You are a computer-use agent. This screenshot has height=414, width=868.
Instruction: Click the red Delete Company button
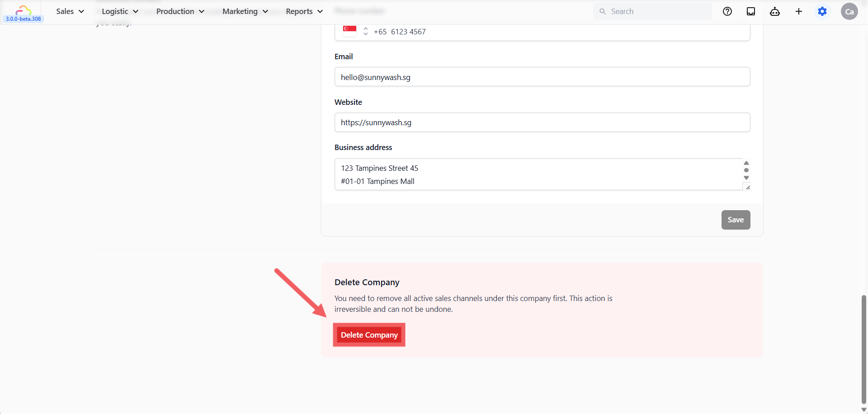coord(369,335)
